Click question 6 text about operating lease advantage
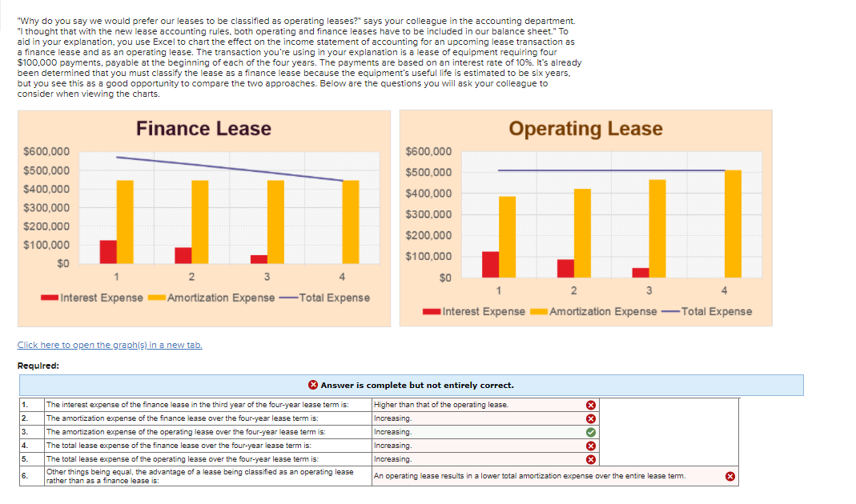 (x=200, y=476)
